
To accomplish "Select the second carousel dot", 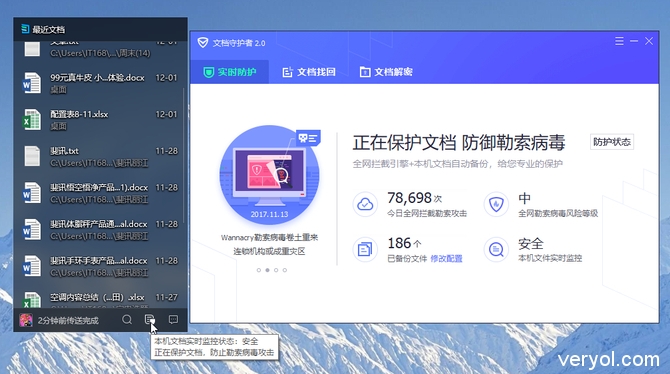I will [267, 270].
